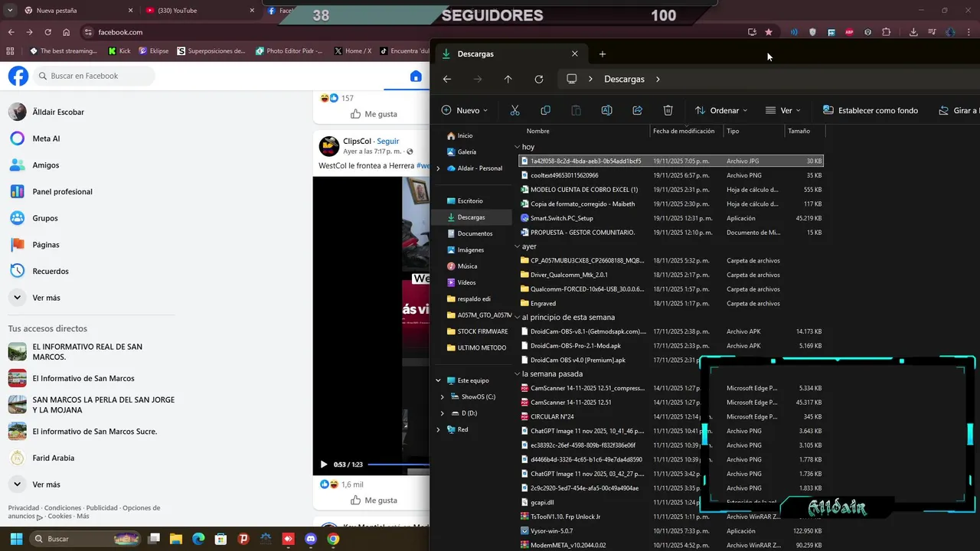
Task: Open the Privacidad footer link
Action: tap(24, 508)
